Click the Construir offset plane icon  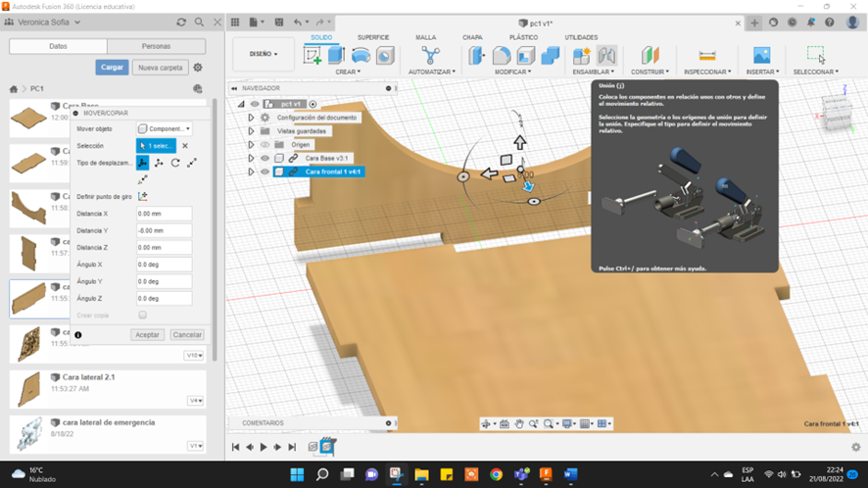coord(651,56)
